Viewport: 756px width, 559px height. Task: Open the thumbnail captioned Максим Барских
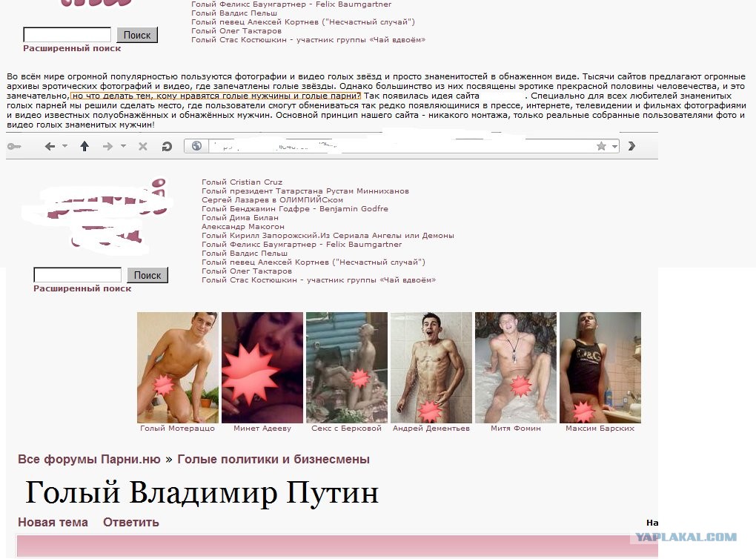[x=600, y=368]
